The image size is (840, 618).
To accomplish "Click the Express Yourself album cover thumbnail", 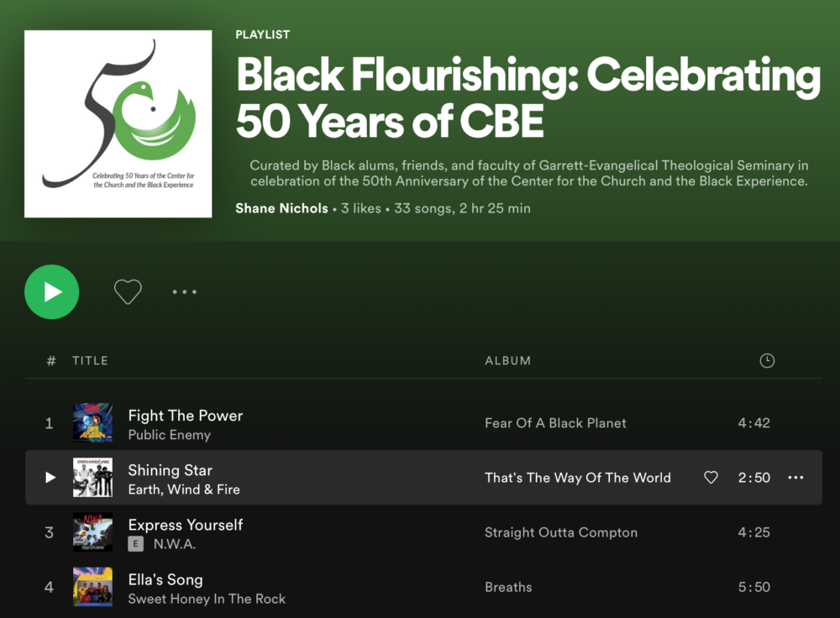I will (92, 532).
